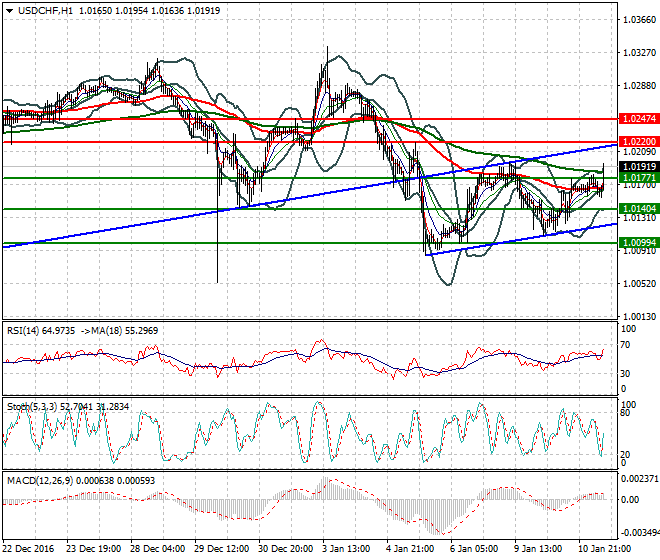660x560 pixels.
Task: Select the green 1.01404 price label
Action: [639, 209]
